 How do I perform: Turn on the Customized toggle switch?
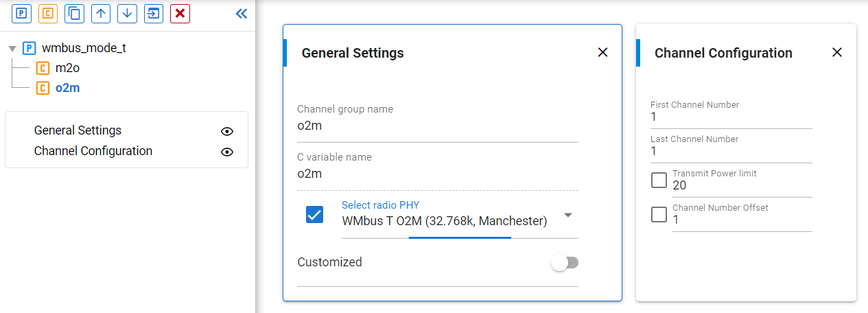[x=565, y=263]
